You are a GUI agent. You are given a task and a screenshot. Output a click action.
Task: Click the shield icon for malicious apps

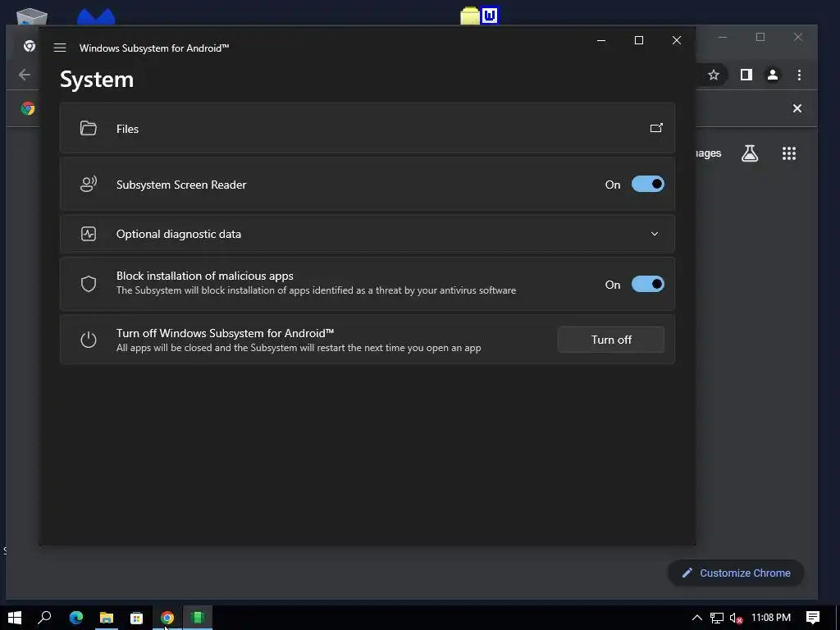pyautogui.click(x=89, y=284)
